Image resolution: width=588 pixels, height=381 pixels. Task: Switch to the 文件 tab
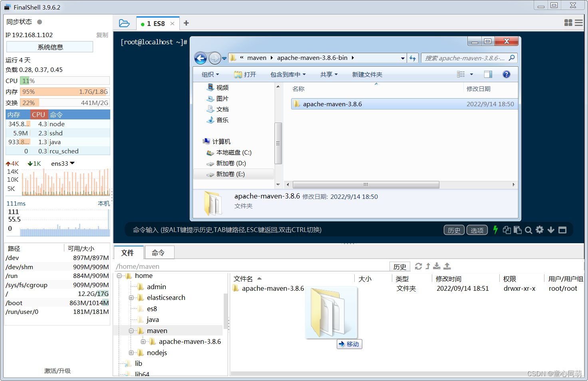click(128, 252)
